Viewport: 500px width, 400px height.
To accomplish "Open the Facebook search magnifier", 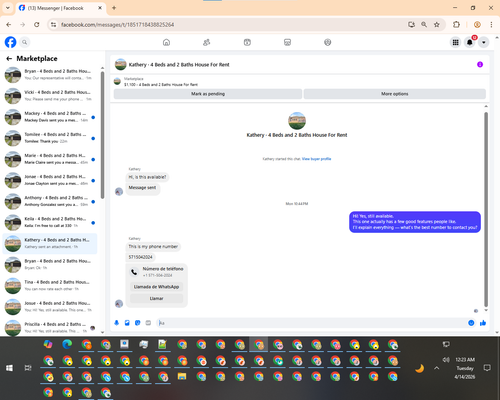I will tap(24, 42).
